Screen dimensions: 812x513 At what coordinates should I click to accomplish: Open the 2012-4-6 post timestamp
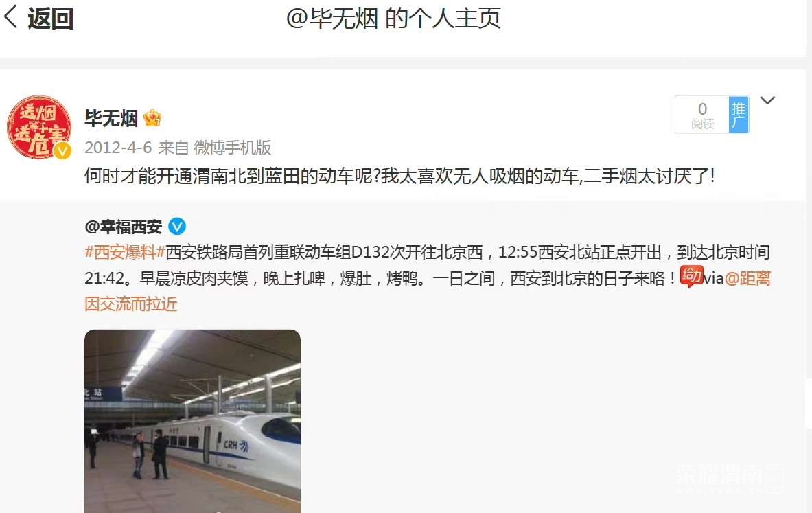(x=118, y=148)
